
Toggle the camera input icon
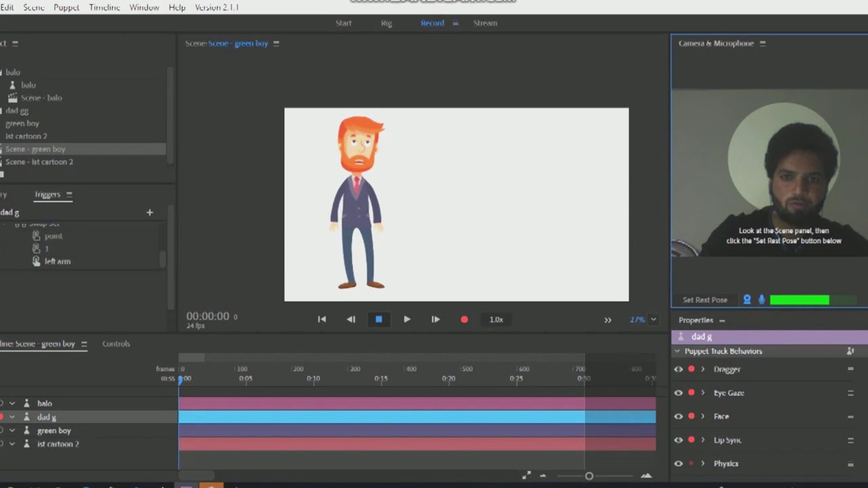pos(747,300)
